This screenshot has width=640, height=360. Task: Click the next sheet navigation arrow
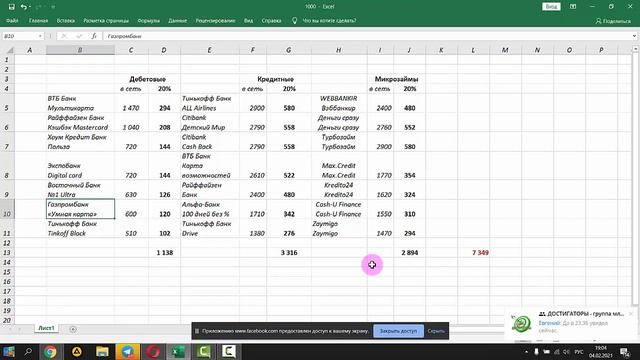[x=20, y=329]
